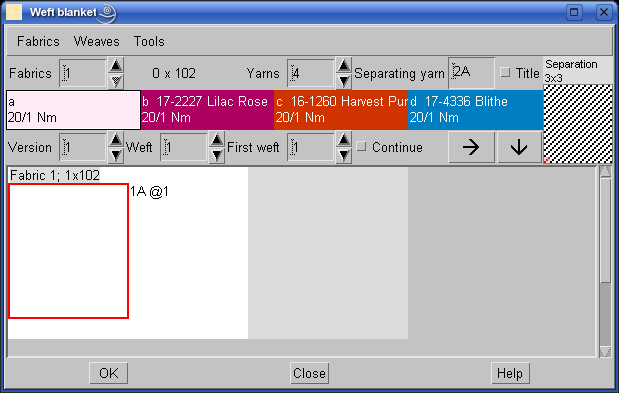
Task: Select yarn c Harvest Pumpkin swatch
Action: click(x=341, y=110)
